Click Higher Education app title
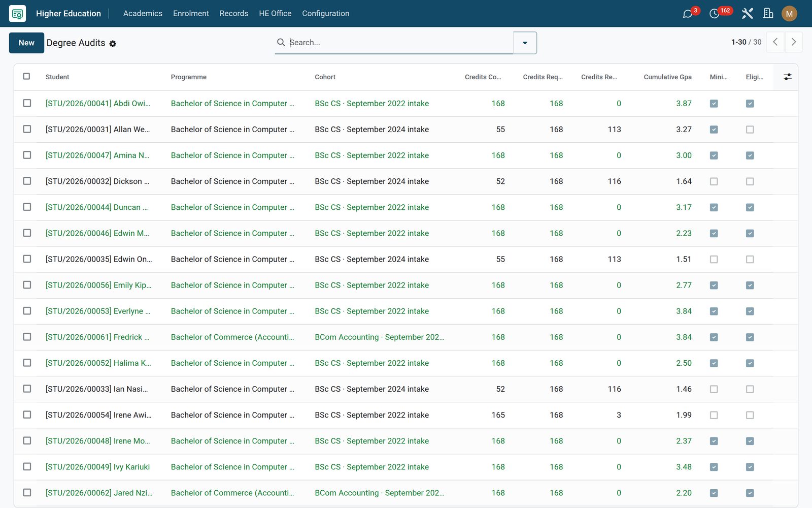 tap(69, 14)
